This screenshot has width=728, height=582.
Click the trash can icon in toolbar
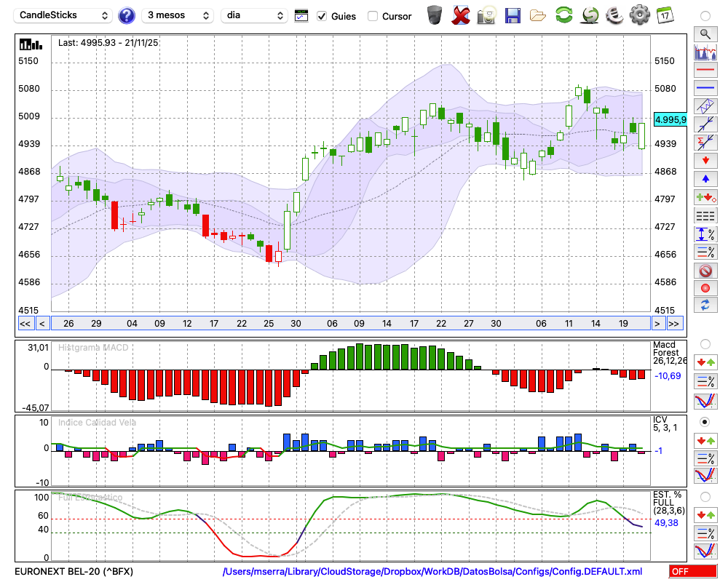coord(435,15)
